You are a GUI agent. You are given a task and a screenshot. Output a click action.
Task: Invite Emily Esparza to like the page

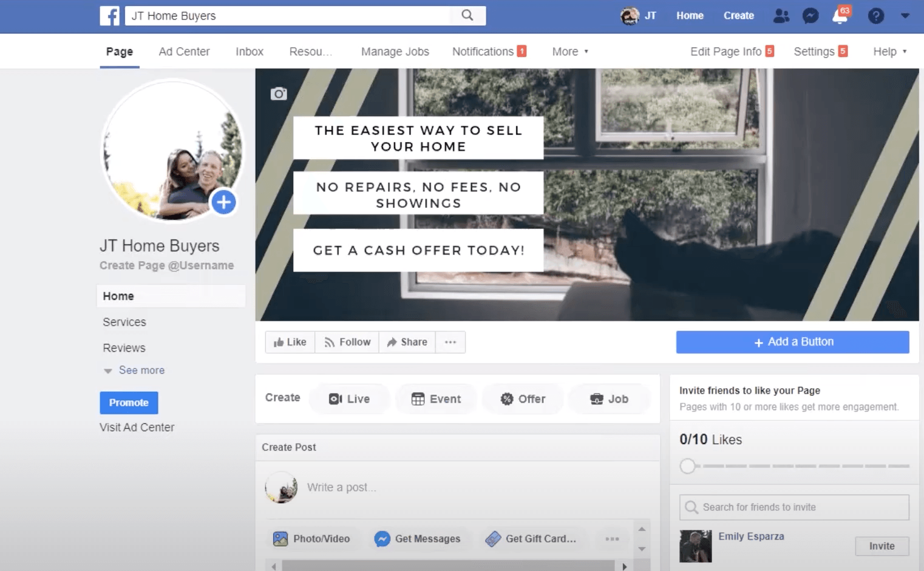882,546
